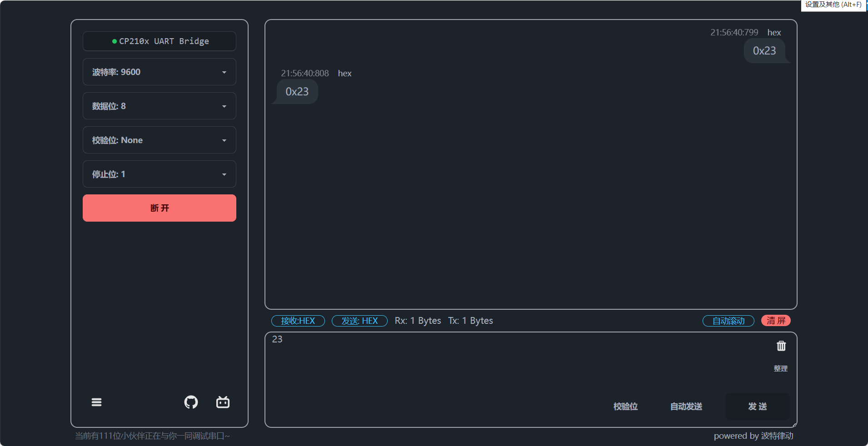Expand the baud rate 9600 dropdown
Image resolution: width=868 pixels, height=446 pixels.
coord(159,72)
